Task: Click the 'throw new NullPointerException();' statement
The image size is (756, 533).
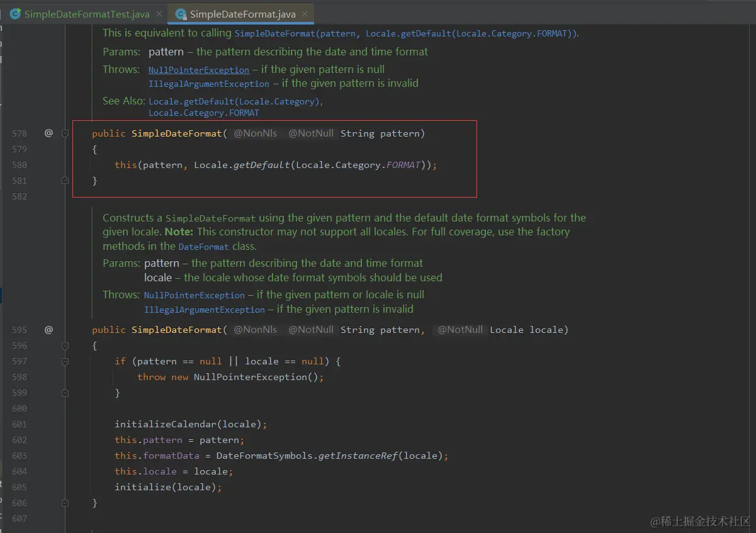Action: 230,377
